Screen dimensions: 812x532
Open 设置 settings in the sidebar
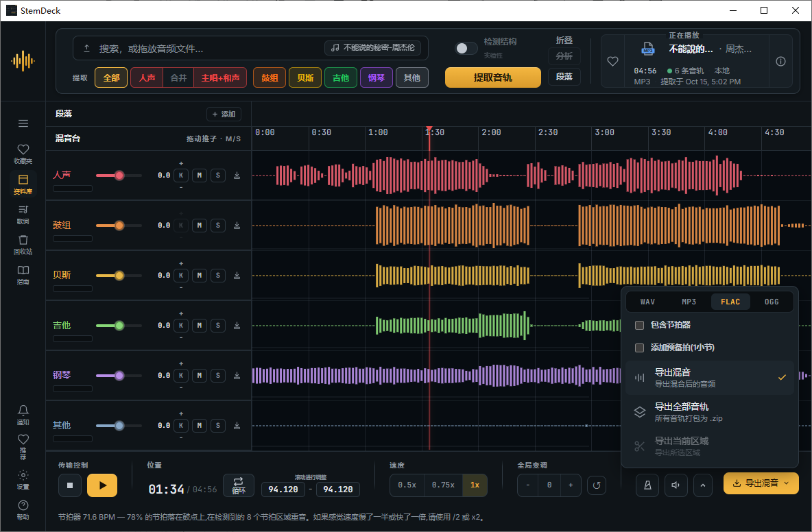point(23,479)
